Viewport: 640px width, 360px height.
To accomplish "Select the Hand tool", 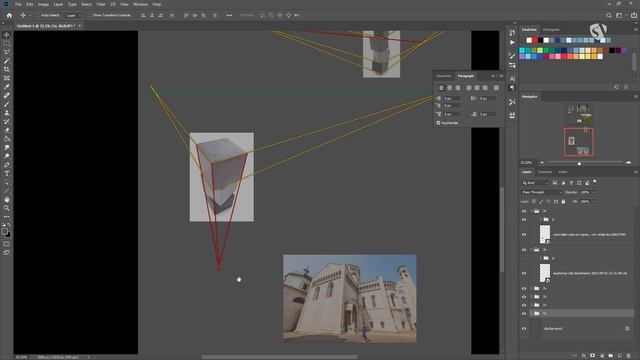I will pyautogui.click(x=7, y=200).
